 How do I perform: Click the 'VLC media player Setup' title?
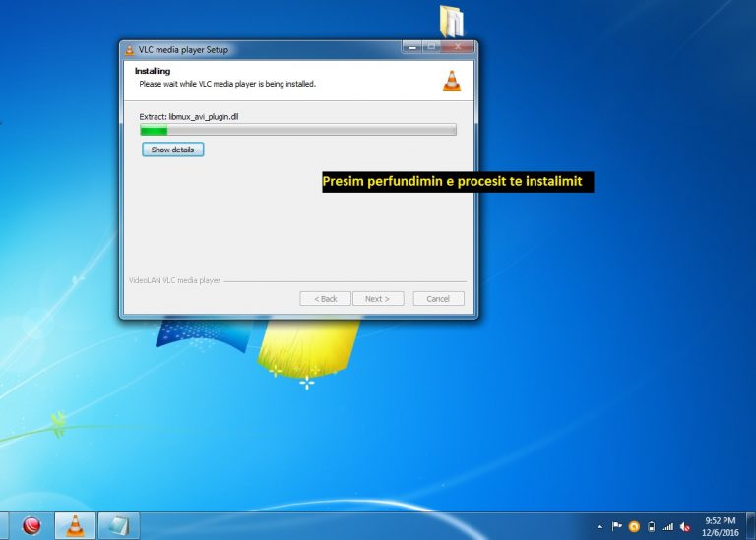pos(183,49)
